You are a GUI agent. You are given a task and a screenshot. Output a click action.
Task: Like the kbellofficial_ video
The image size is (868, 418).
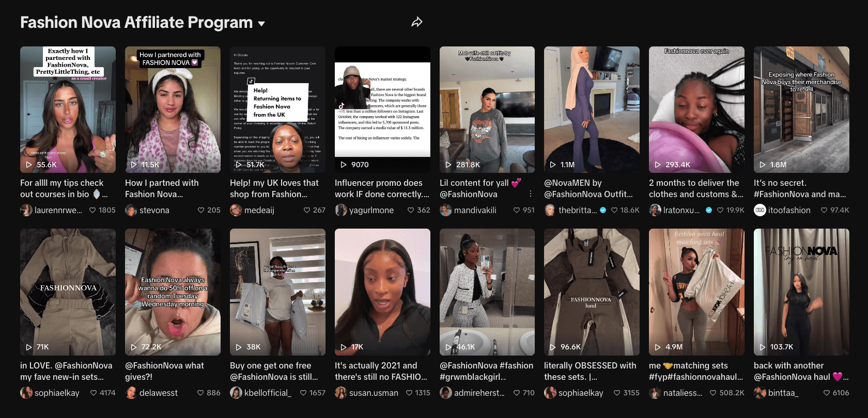303,393
